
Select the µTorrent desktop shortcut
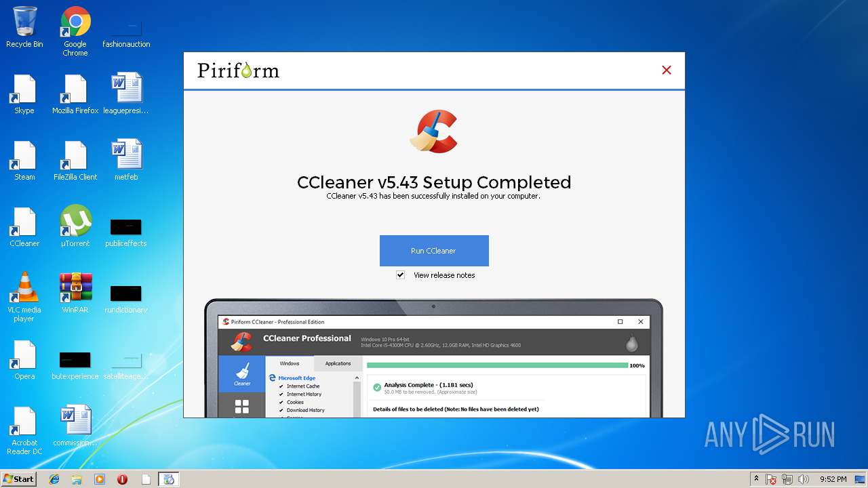pyautogui.click(x=75, y=226)
